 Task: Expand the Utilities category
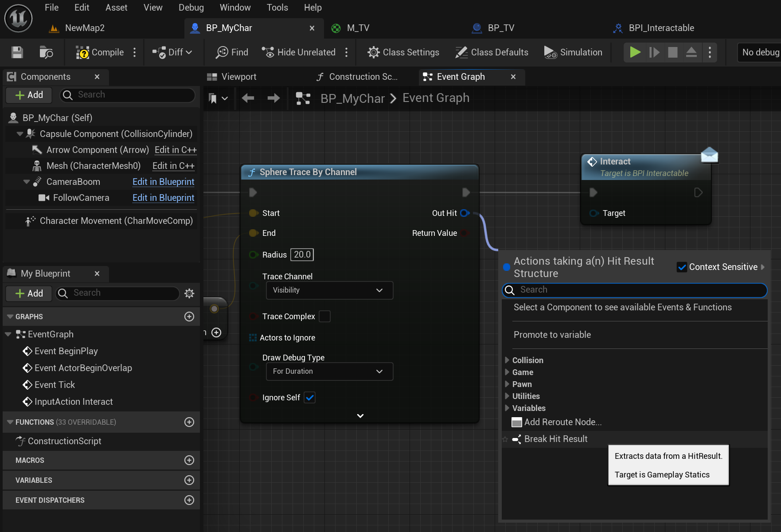coord(507,396)
